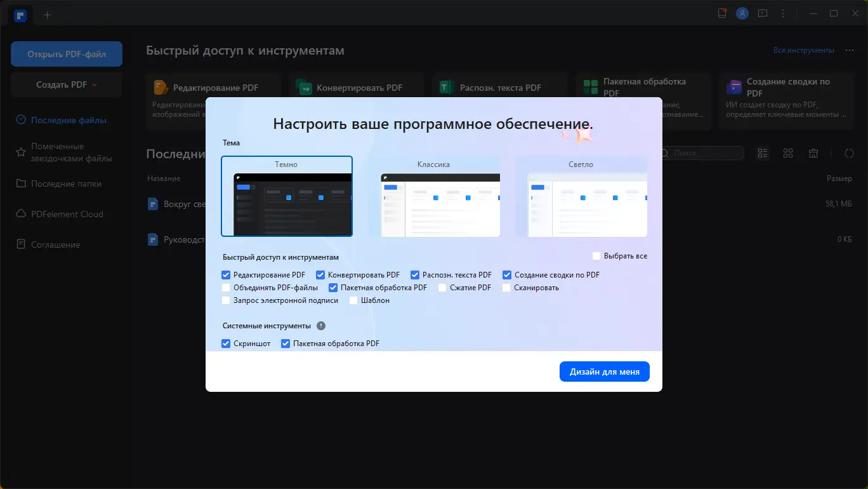Refresh the recent files list

(850, 153)
